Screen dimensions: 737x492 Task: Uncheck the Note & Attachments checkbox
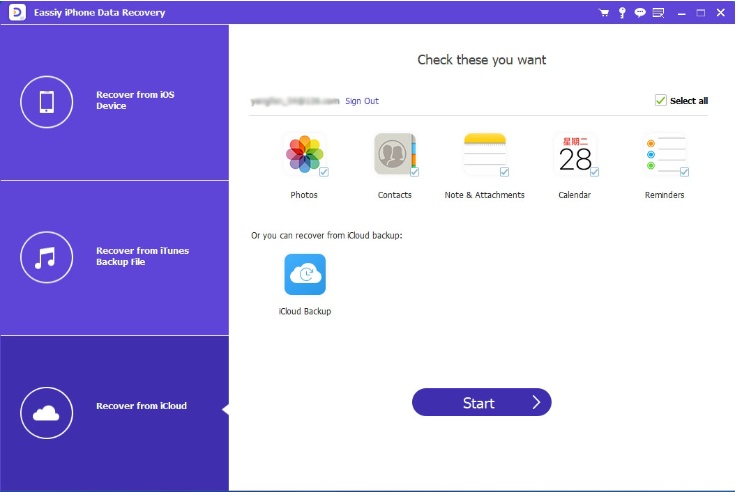(x=504, y=172)
